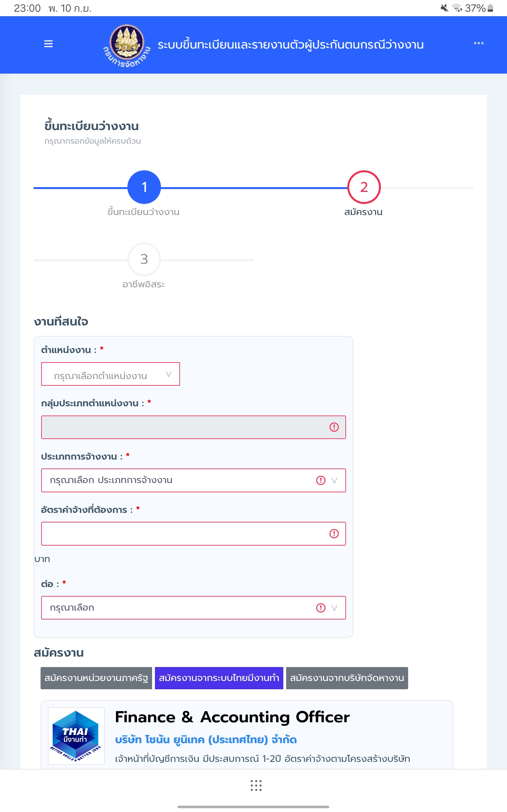Select step 2 สมัครงาน circle
The image size is (507, 812).
coord(364,187)
